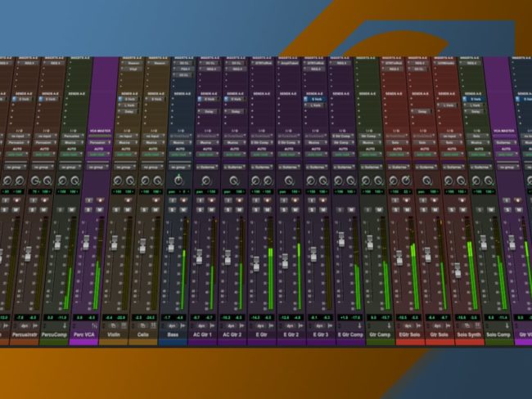Solo the Cello track
Viewport: 532px width, 399px height.
[x=144, y=210]
